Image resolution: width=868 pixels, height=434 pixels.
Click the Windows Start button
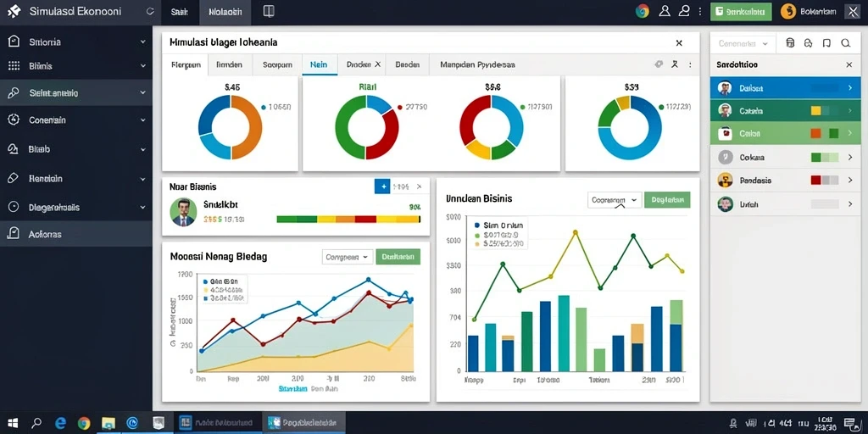[13, 423]
